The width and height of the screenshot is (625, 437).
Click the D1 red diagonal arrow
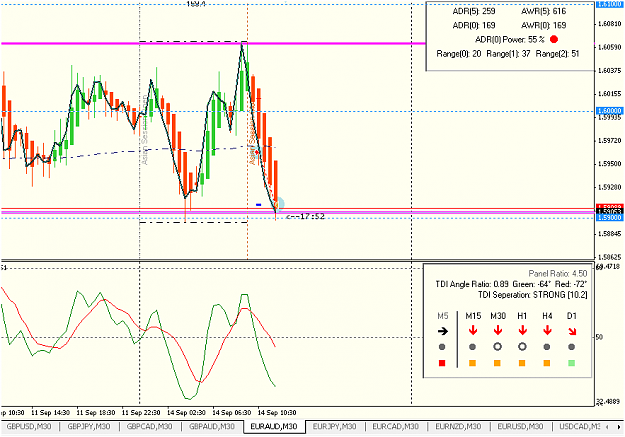572,331
